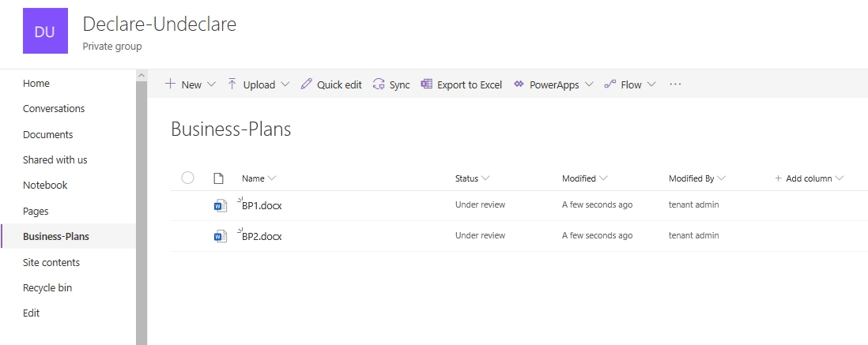Image resolution: width=868 pixels, height=345 pixels.
Task: Click the Declare-Undeclare site title
Action: point(160,24)
